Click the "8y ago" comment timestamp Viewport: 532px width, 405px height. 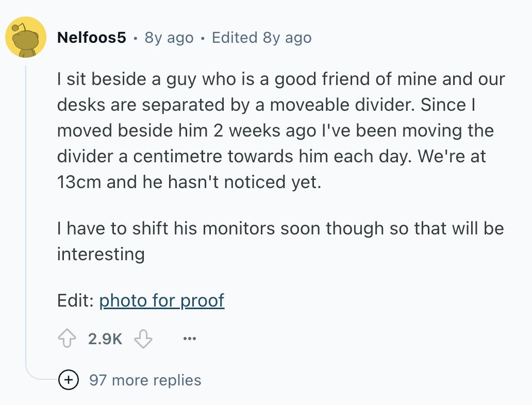[169, 38]
